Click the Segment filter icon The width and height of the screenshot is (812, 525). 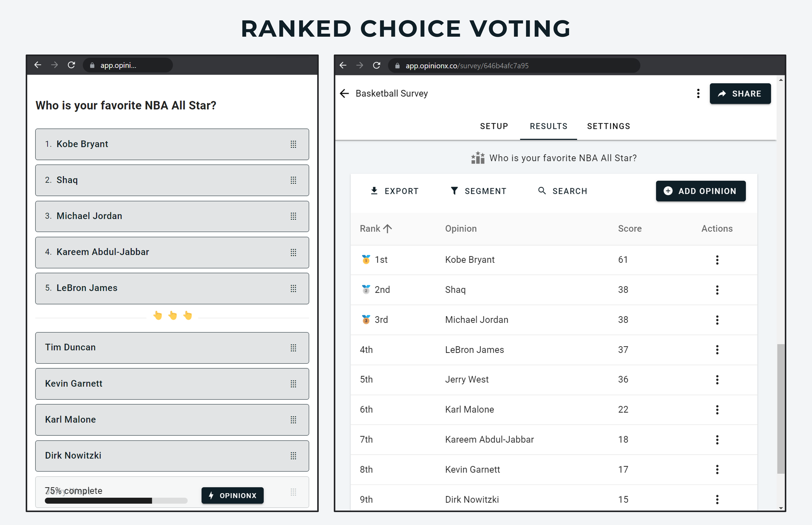pyautogui.click(x=454, y=191)
